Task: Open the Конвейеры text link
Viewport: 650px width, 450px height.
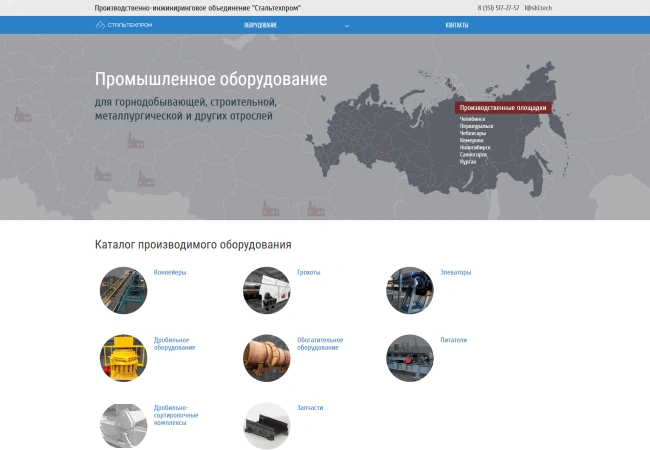Action: [170, 272]
